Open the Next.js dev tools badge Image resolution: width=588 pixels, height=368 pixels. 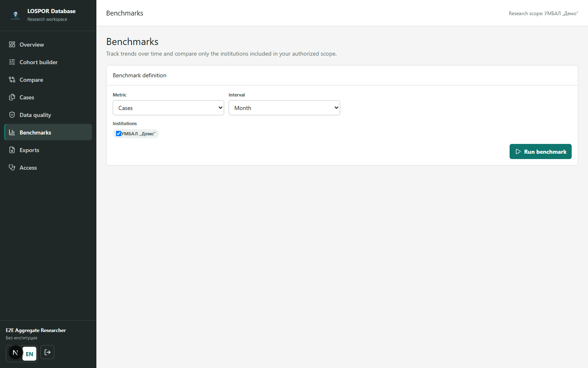[16, 352]
